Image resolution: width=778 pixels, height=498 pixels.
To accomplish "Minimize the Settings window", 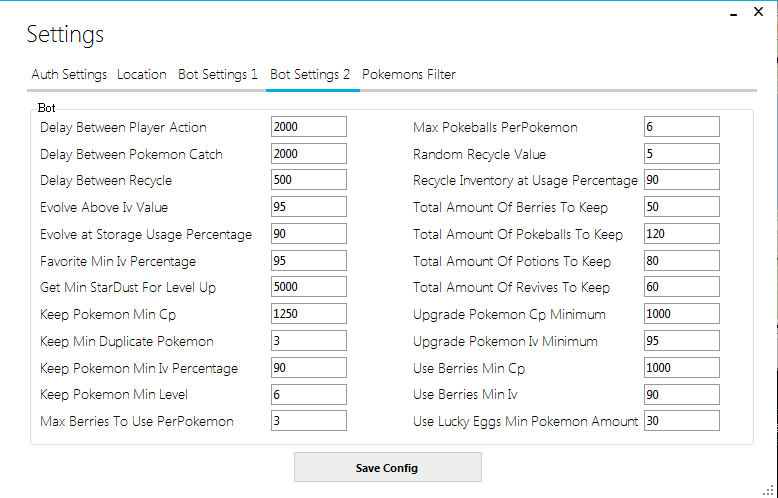I will click(733, 15).
